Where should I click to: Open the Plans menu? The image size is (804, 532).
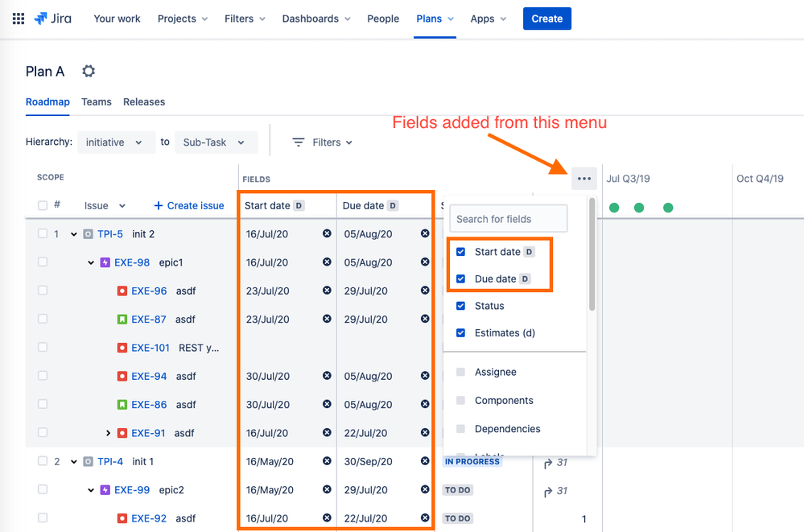coord(435,19)
